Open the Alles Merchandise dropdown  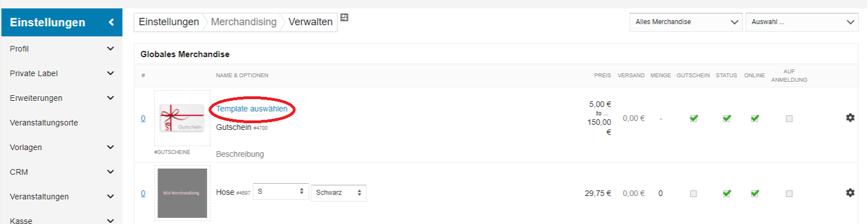point(686,22)
